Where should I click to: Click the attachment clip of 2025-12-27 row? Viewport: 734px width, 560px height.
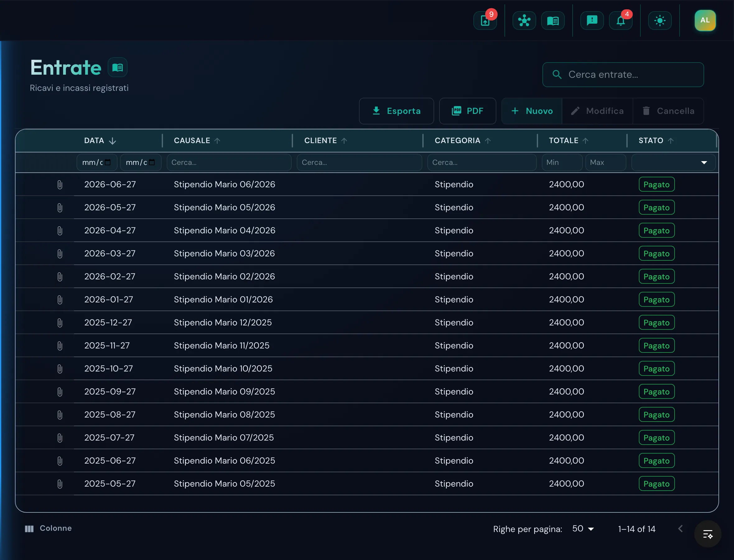tap(60, 323)
